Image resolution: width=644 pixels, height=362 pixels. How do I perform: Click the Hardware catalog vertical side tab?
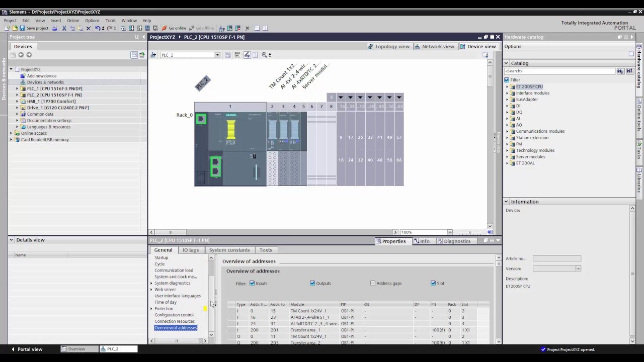coord(639,70)
